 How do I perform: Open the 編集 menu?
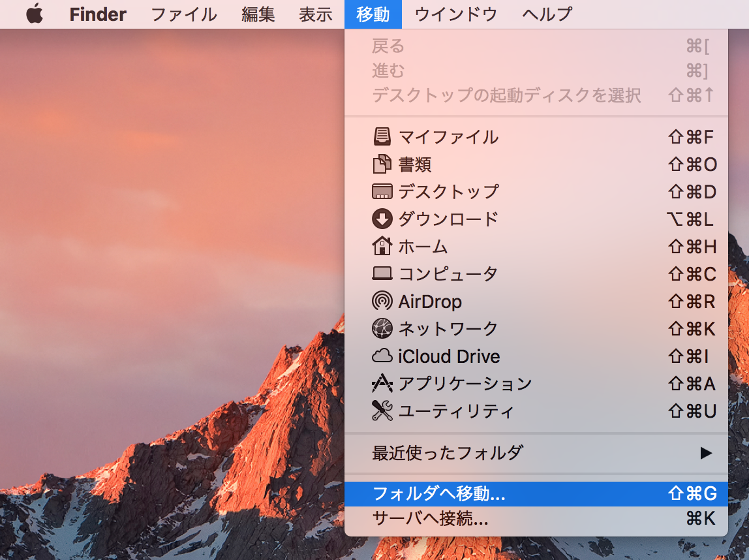click(x=258, y=14)
